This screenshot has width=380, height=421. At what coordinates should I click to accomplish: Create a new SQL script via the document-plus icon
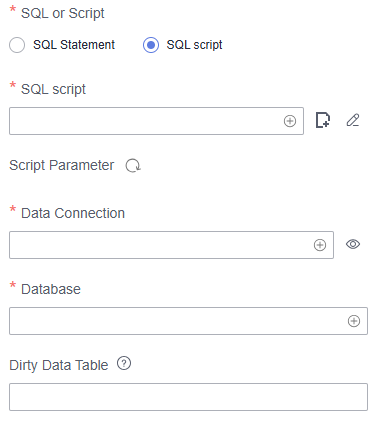pos(323,120)
